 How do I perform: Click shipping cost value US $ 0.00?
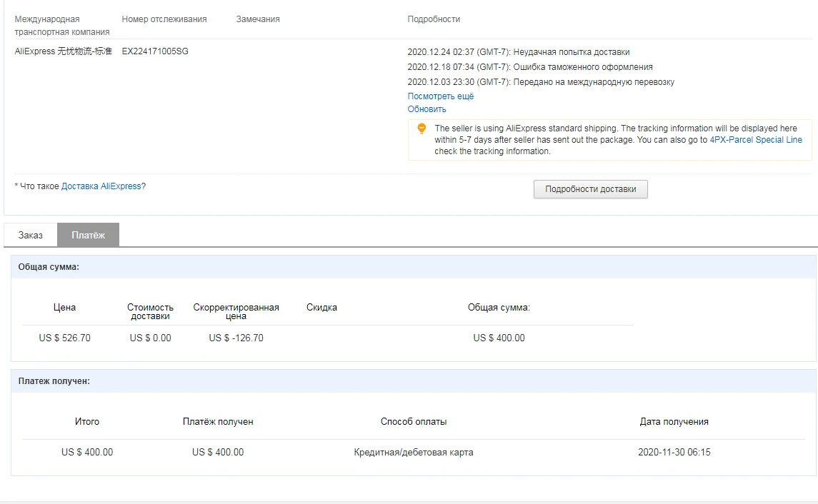(150, 338)
